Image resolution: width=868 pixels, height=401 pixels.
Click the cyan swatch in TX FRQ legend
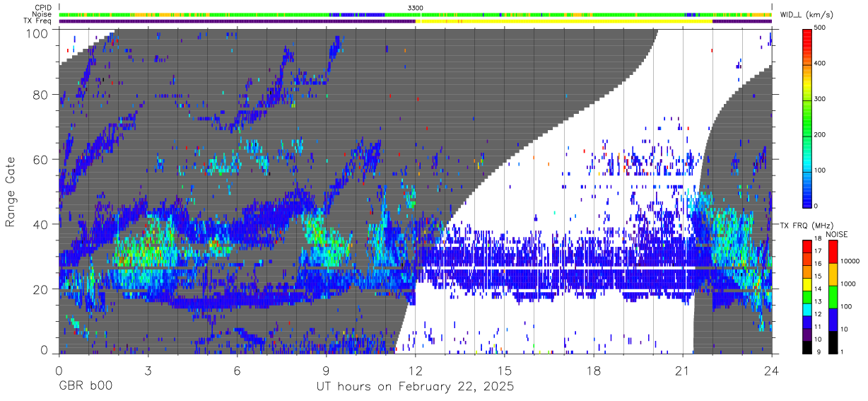807,308
